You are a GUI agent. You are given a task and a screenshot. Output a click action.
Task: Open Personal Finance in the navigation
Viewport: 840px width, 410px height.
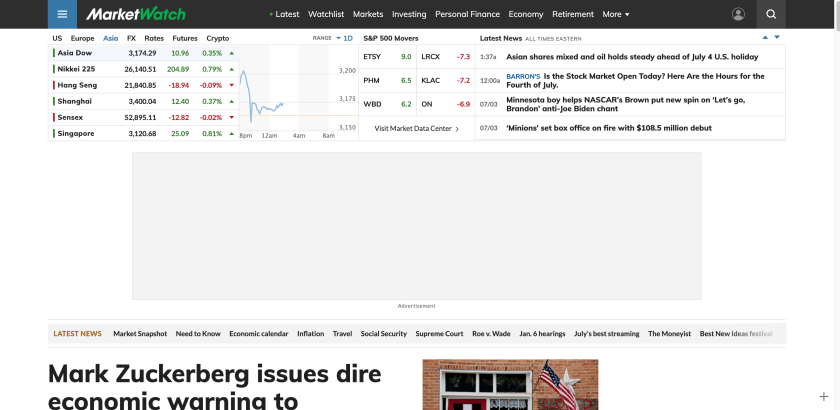click(x=467, y=14)
